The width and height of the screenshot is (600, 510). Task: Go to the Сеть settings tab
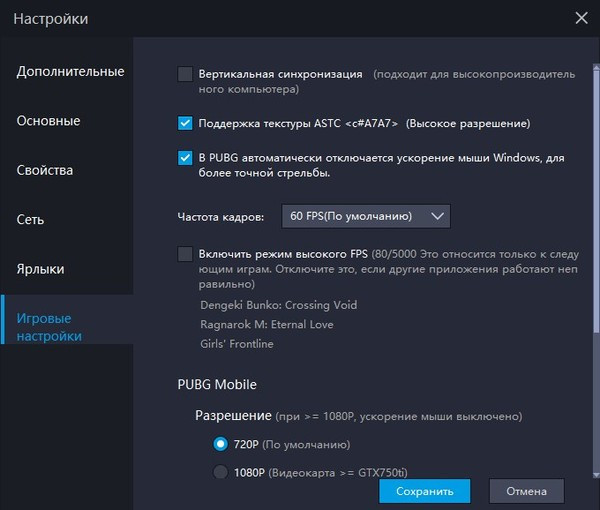pyautogui.click(x=30, y=219)
